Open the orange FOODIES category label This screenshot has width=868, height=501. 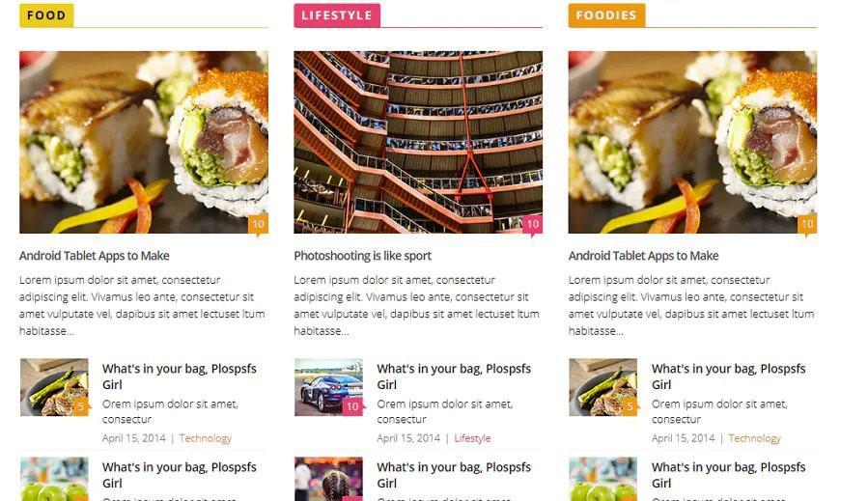click(x=606, y=15)
